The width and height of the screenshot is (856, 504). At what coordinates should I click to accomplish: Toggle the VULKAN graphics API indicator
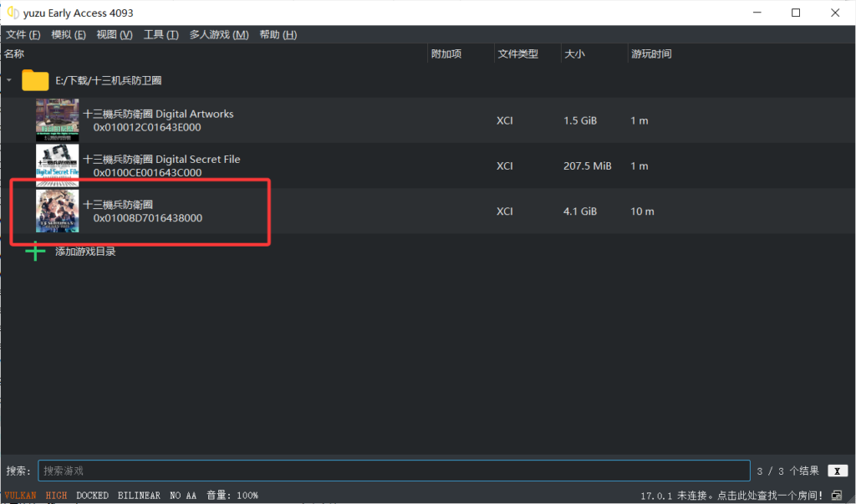21,496
